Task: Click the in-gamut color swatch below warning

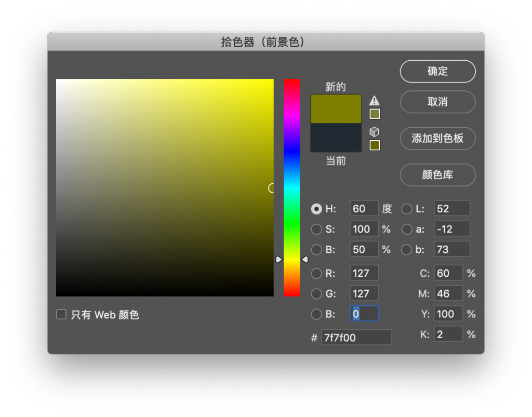Action: click(x=375, y=114)
